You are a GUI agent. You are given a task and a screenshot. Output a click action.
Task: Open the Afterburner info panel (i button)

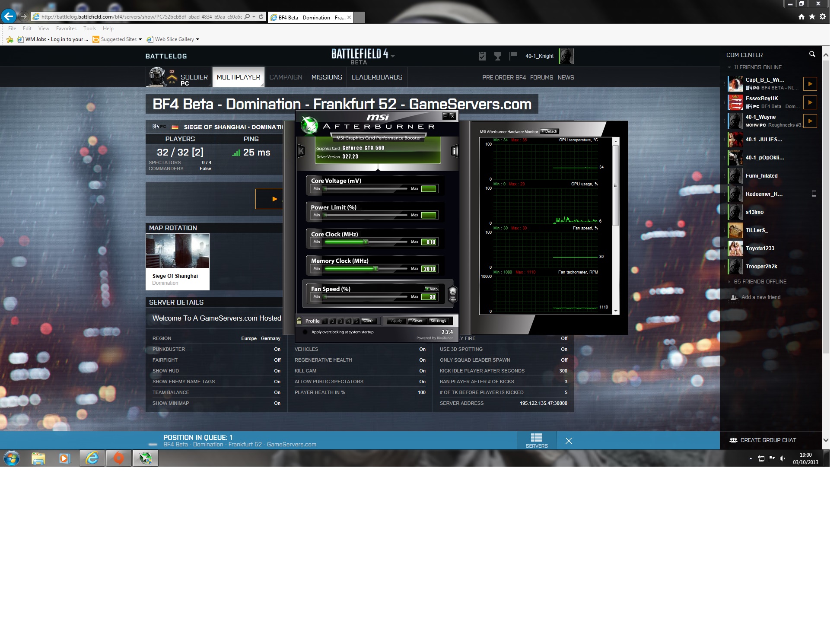click(454, 151)
